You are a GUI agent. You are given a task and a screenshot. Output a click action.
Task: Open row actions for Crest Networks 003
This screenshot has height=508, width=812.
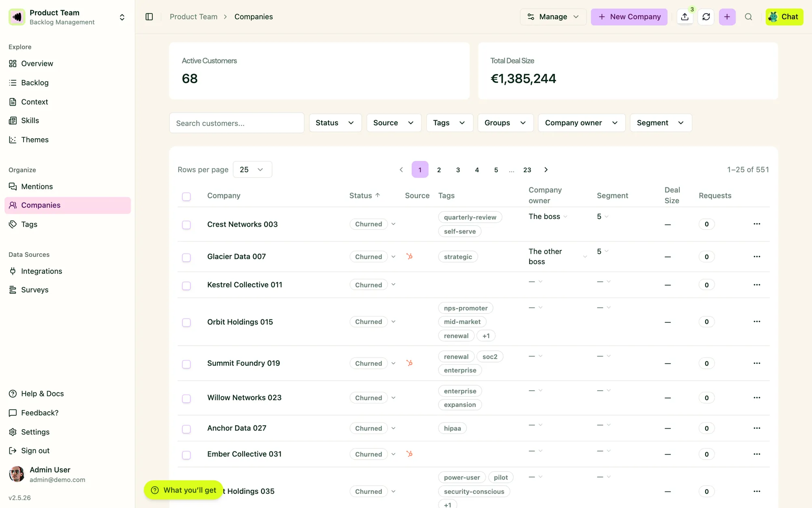click(757, 224)
